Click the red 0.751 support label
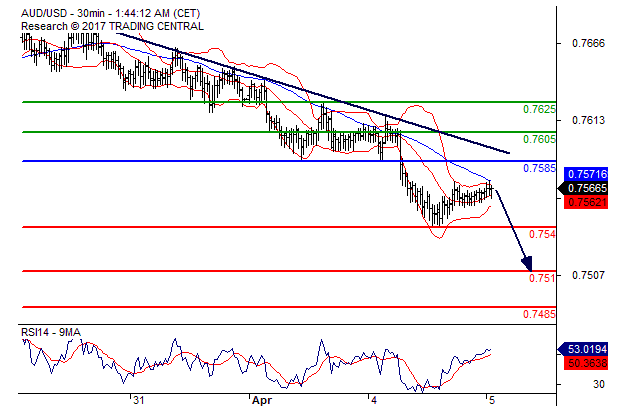The width and height of the screenshot is (623, 416). (x=542, y=278)
